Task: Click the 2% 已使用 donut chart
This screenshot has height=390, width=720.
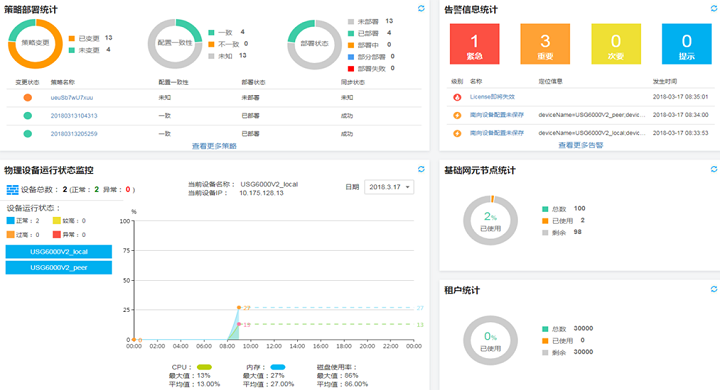Action: point(490,220)
